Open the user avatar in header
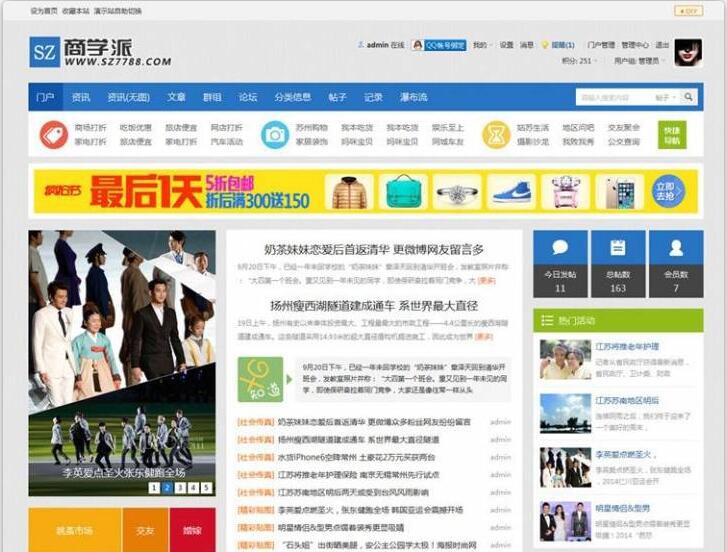727x552 pixels. coord(688,52)
